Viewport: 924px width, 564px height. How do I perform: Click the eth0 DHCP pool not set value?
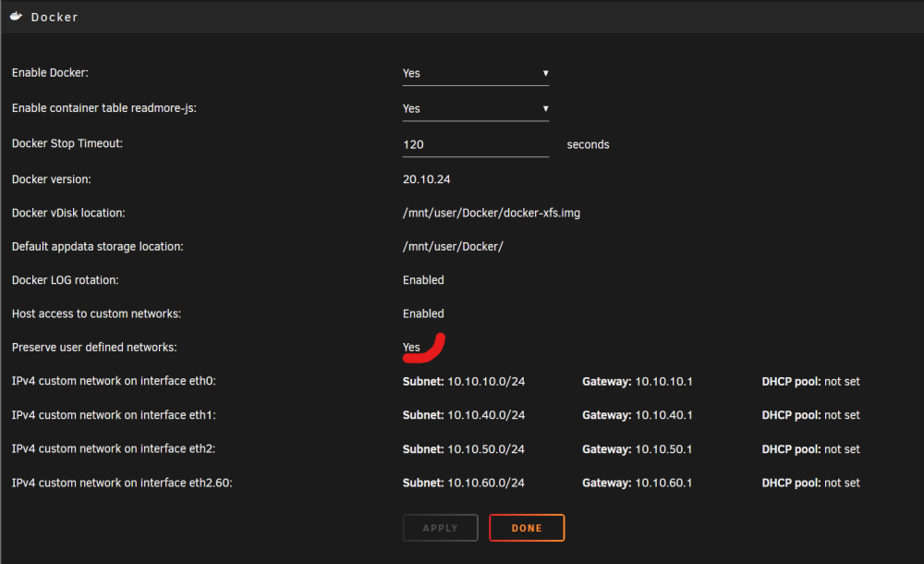pyautogui.click(x=842, y=382)
